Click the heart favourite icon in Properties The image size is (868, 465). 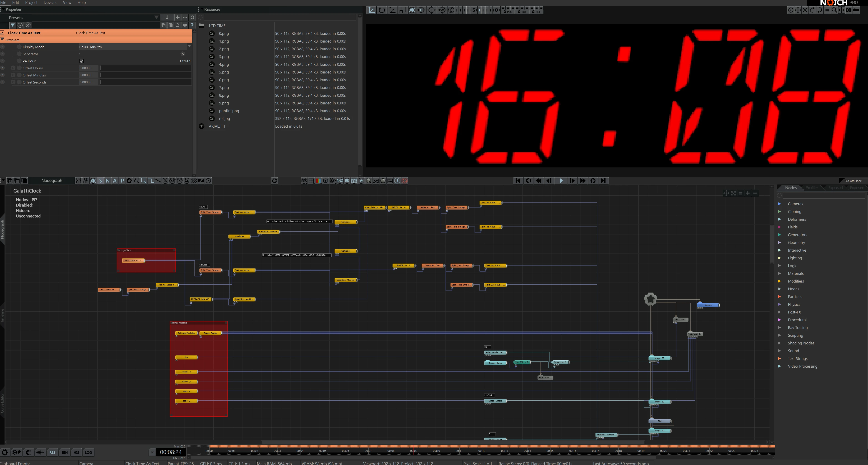click(185, 25)
